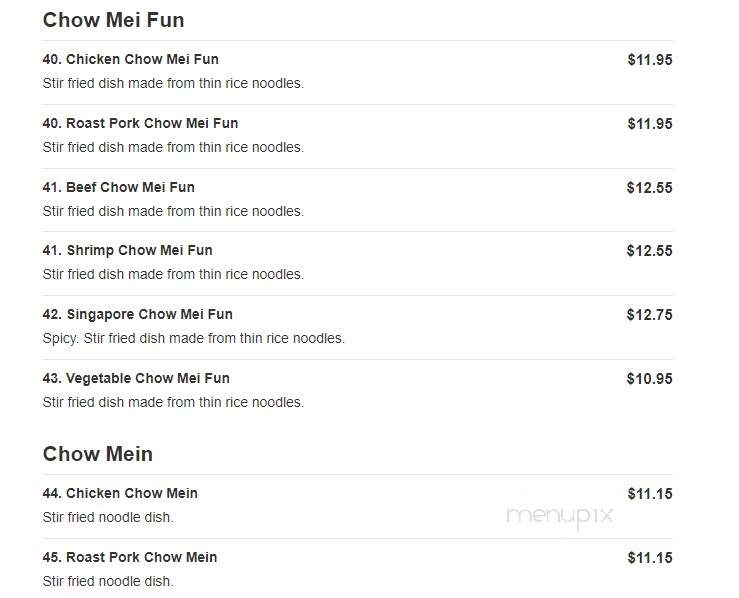
Task: Click Chicken Chow Mein 'Stir fried noodle dish' description
Action: pos(108,517)
